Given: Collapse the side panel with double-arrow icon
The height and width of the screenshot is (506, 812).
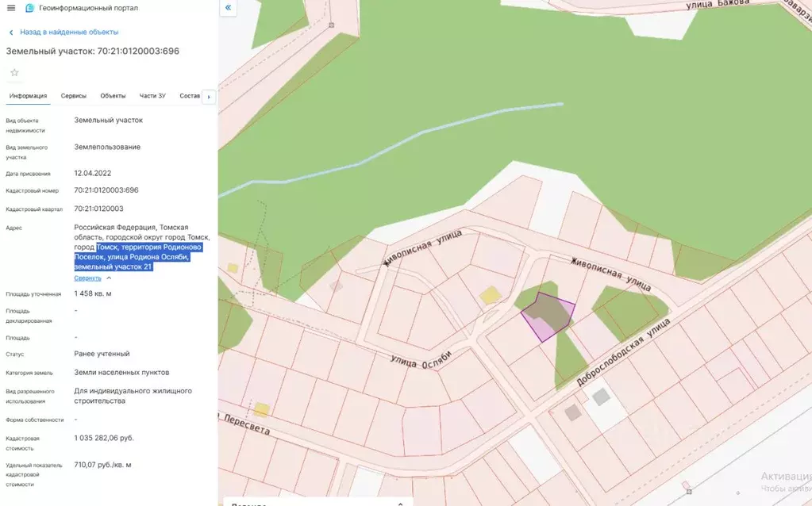Looking at the screenshot, I should click(229, 8).
